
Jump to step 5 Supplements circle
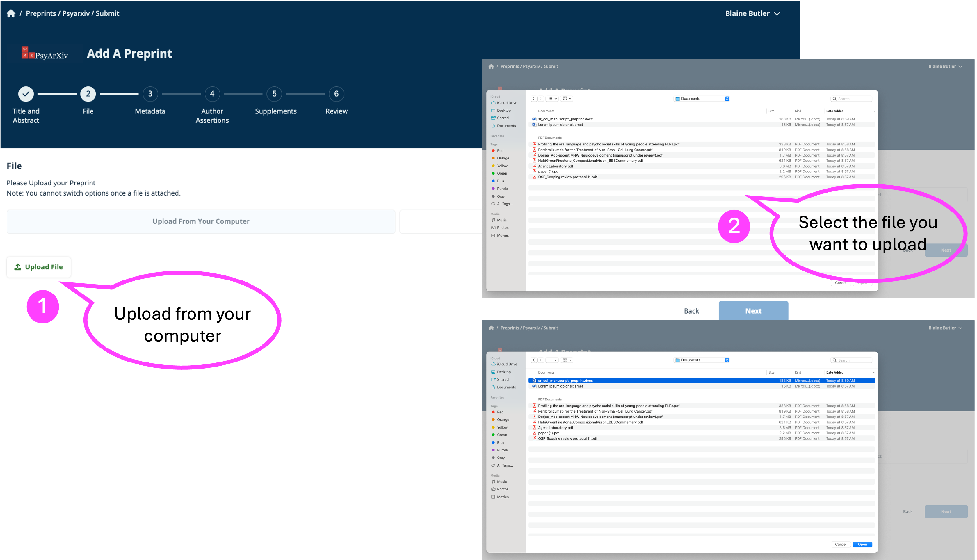pos(274,94)
